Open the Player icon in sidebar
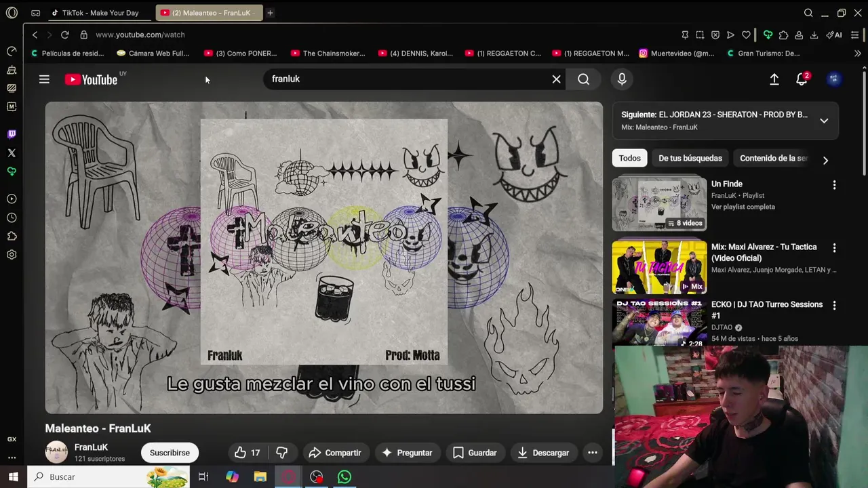The width and height of the screenshot is (868, 488). coord(12,199)
